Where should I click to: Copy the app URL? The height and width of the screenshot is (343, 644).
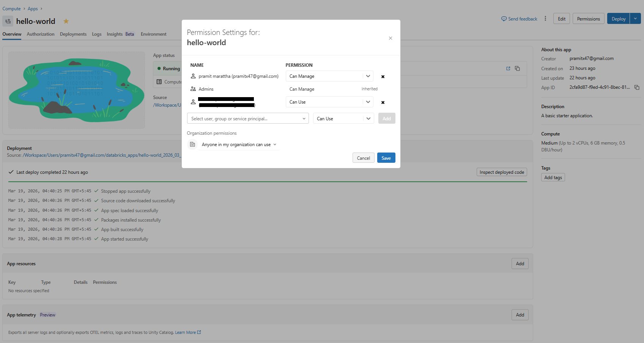coord(517,68)
